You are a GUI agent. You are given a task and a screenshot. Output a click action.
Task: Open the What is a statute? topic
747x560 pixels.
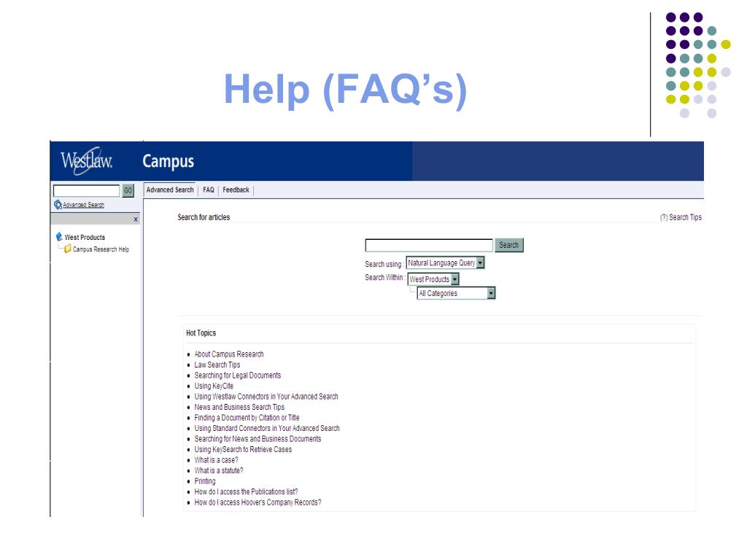[x=219, y=470]
